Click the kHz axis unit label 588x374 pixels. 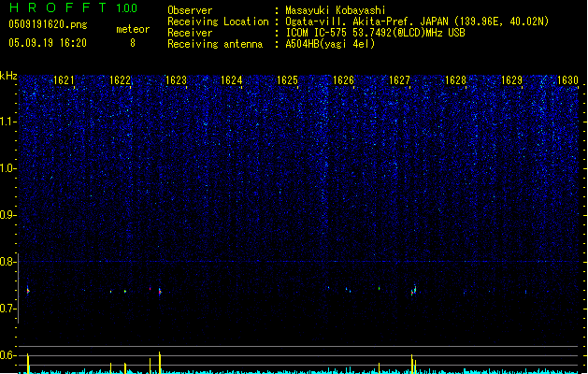pos(8,76)
